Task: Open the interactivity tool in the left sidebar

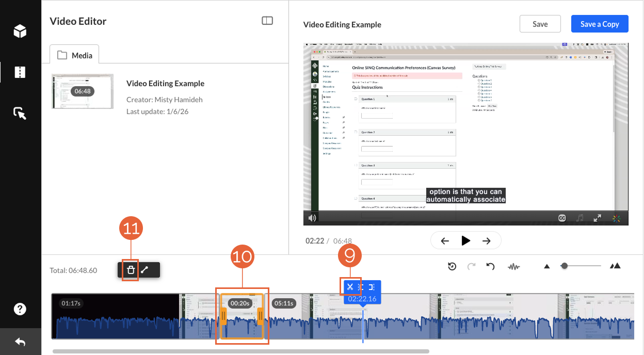Action: pos(20,113)
